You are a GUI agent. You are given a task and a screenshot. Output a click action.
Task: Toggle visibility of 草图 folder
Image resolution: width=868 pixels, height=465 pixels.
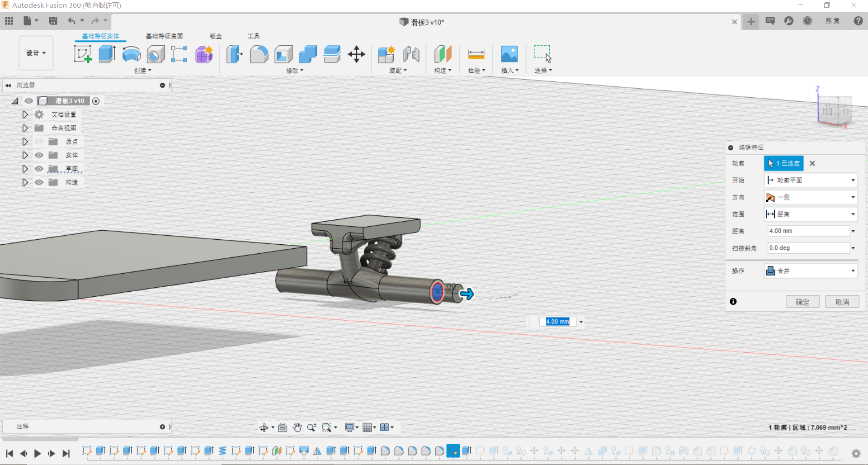(39, 169)
